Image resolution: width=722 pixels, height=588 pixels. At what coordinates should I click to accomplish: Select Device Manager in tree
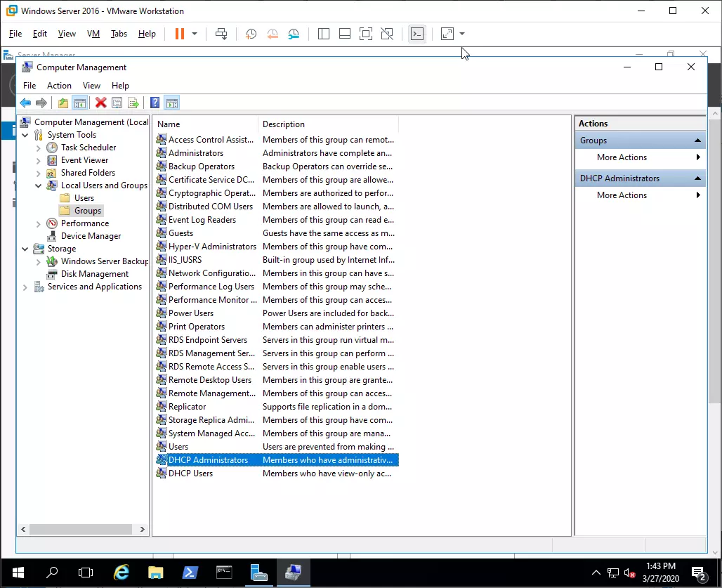coord(91,236)
